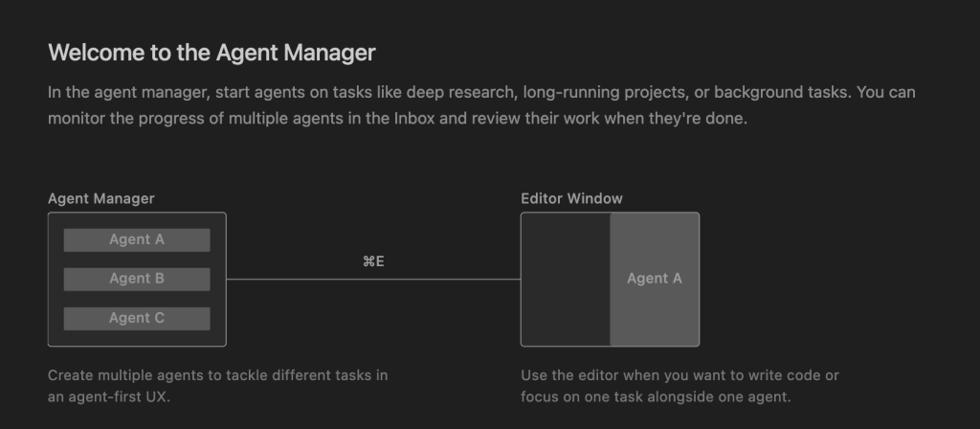Viewport: 980px width, 429px height.
Task: Click the Agent A pane in Editor Window
Action: (655, 279)
